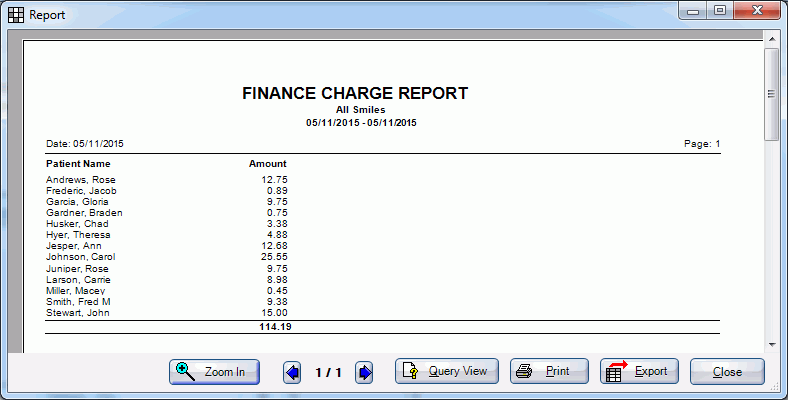Select patient Jesper, Ann
Image resolution: width=788 pixels, height=400 pixels.
click(x=73, y=246)
